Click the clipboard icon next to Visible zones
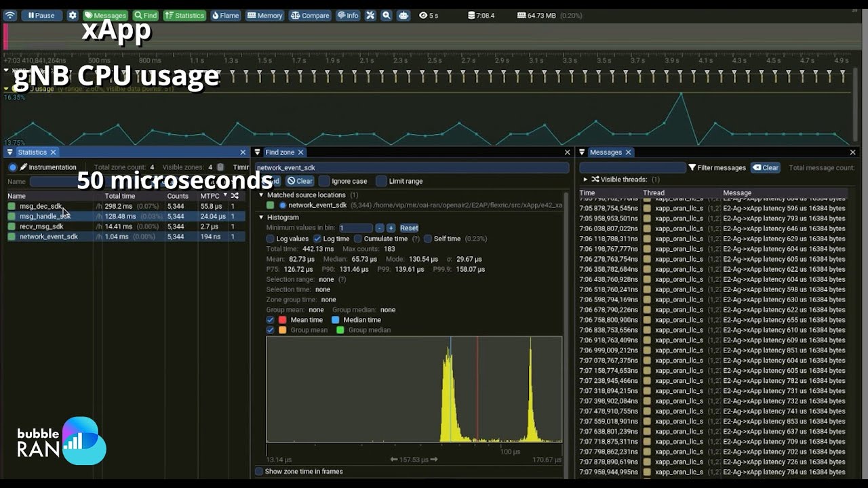Image resolution: width=868 pixels, height=488 pixels. [220, 167]
